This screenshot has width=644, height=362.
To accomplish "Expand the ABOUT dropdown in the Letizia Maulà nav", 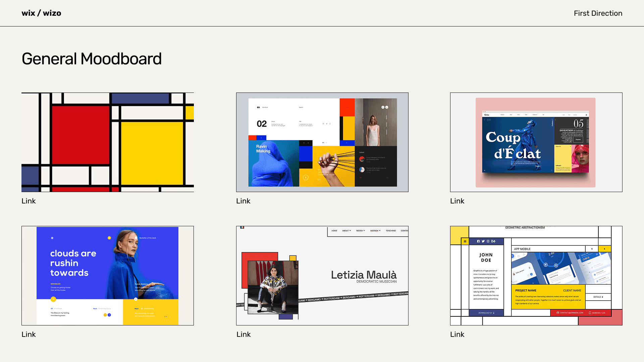I will click(x=346, y=231).
